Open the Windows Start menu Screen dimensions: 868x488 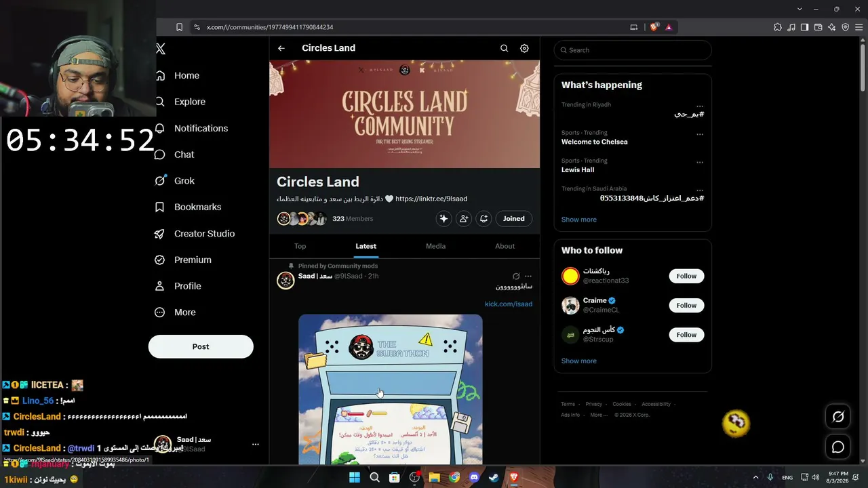[355, 478]
